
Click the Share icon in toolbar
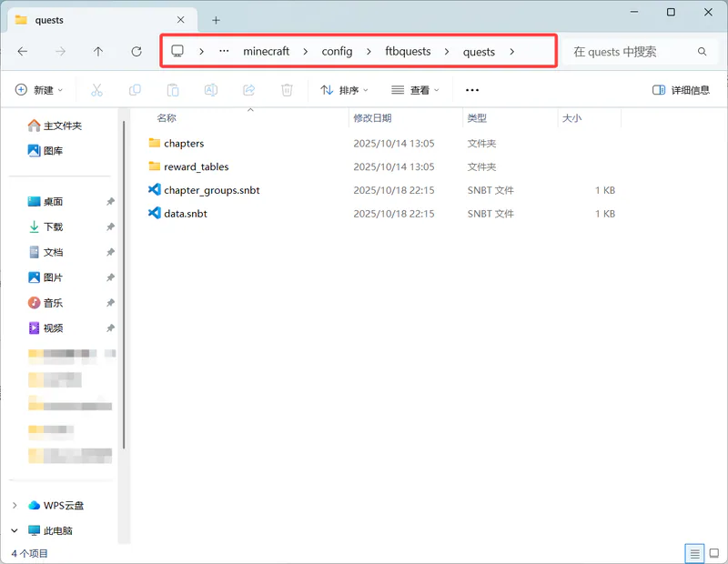click(x=248, y=89)
